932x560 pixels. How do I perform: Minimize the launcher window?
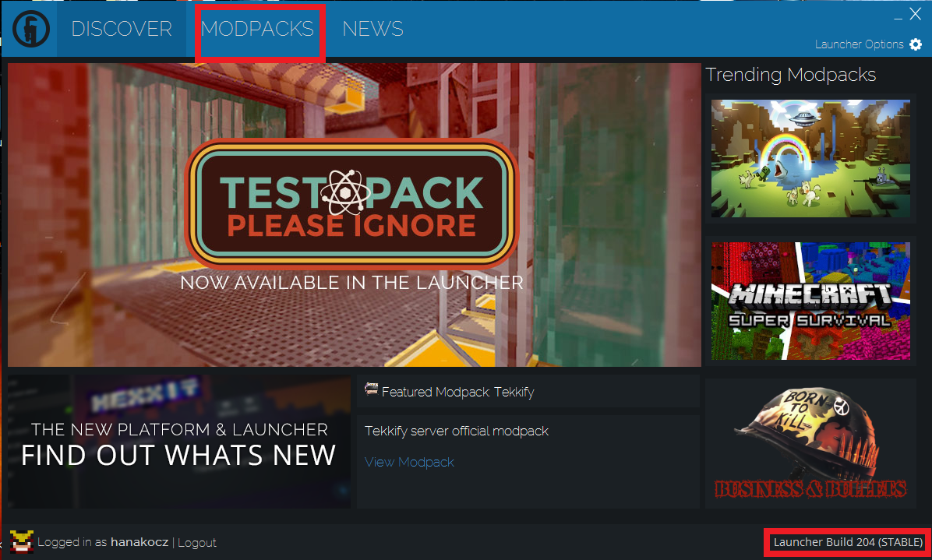[x=898, y=19]
